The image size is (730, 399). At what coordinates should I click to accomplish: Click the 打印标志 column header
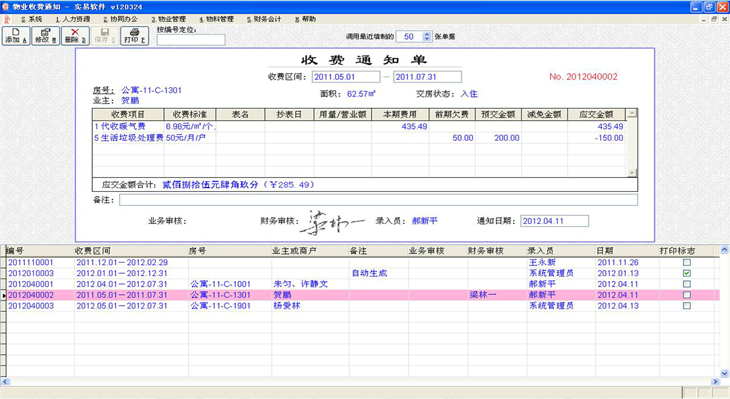pos(686,251)
